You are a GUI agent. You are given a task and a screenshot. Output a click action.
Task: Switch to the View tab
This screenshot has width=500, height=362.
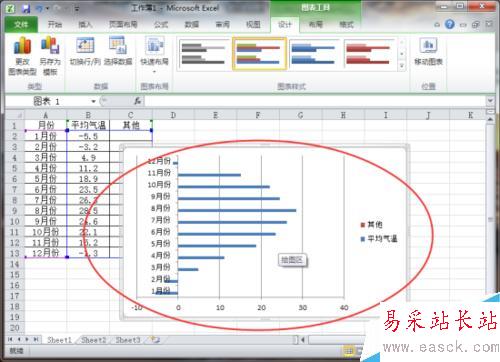[253, 24]
